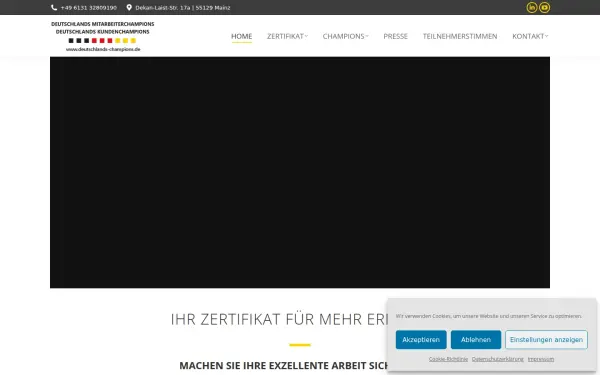Image resolution: width=600 pixels, height=375 pixels.
Task: Open the LinkedIn profile icon
Action: [532, 7]
